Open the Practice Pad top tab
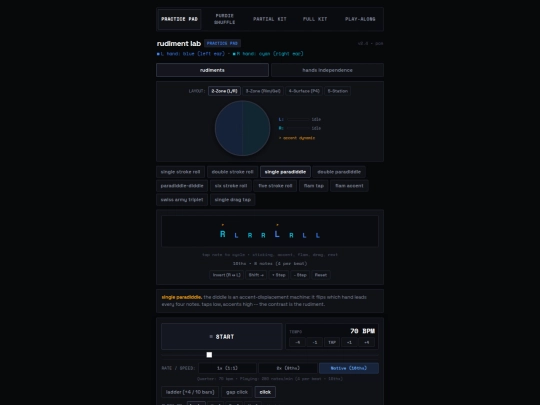540x405 pixels. pos(179,19)
